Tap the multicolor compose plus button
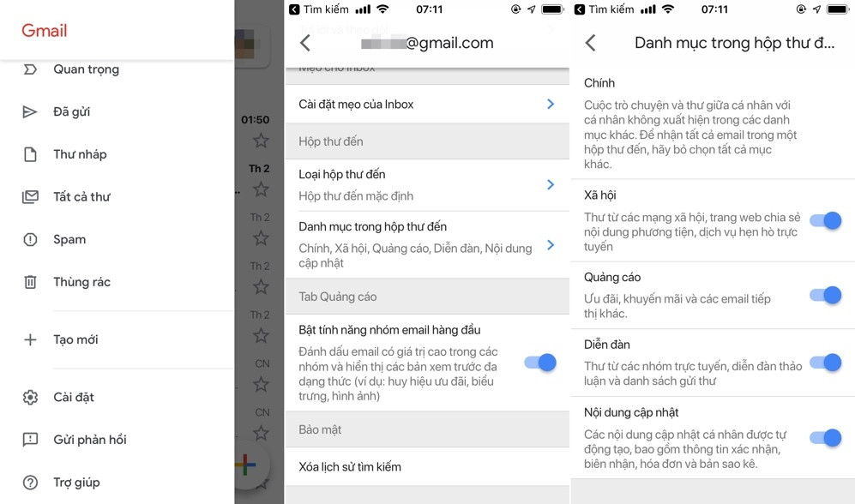Viewport: 855px width, 504px height. [246, 464]
